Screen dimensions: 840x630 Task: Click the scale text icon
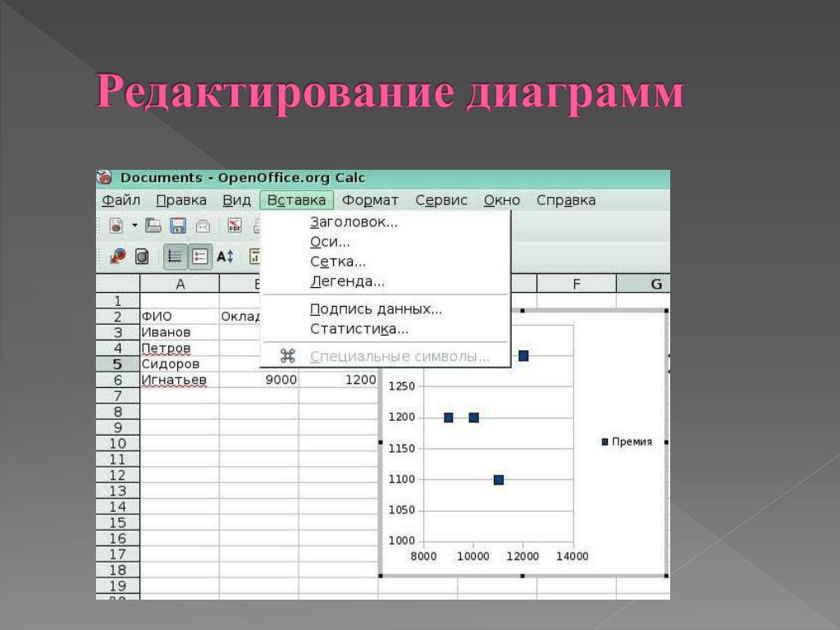tap(225, 257)
